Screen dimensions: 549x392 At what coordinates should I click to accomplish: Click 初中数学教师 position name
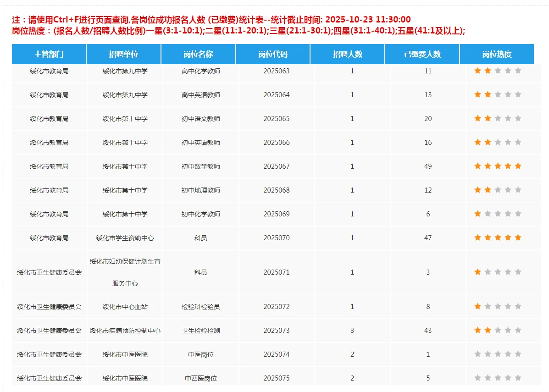tap(200, 166)
